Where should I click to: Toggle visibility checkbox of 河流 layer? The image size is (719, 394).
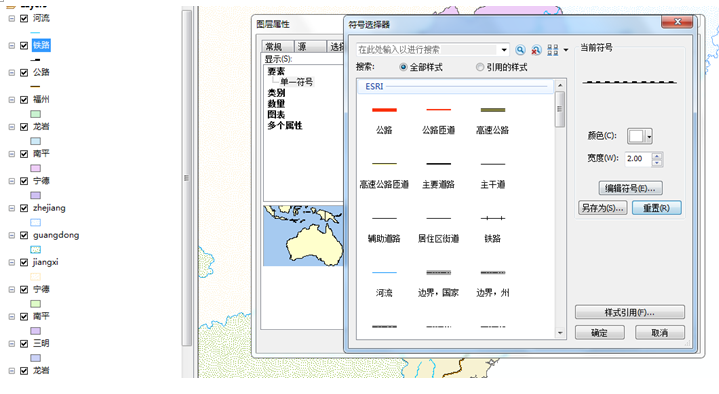(24, 18)
